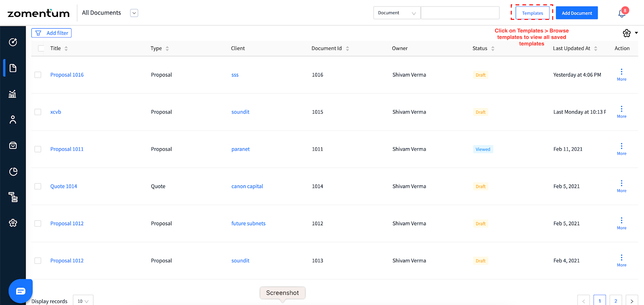Open the settings gear icon in sidebar
Image resolution: width=644 pixels, height=305 pixels.
pyautogui.click(x=13, y=223)
